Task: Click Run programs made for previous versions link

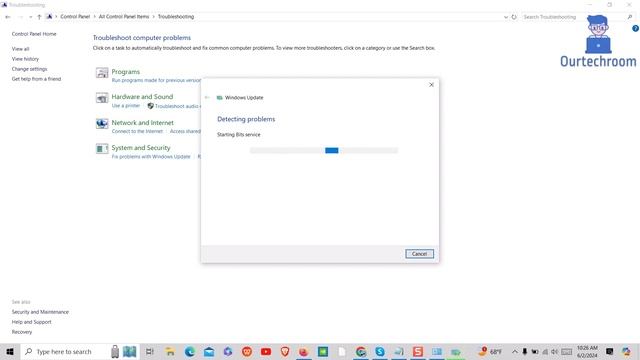Action: point(156,80)
